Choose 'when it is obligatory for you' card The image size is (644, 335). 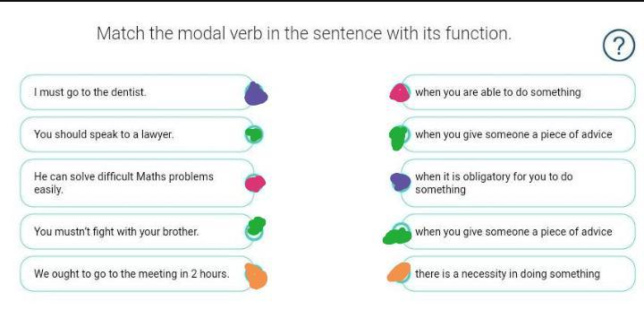click(x=518, y=183)
